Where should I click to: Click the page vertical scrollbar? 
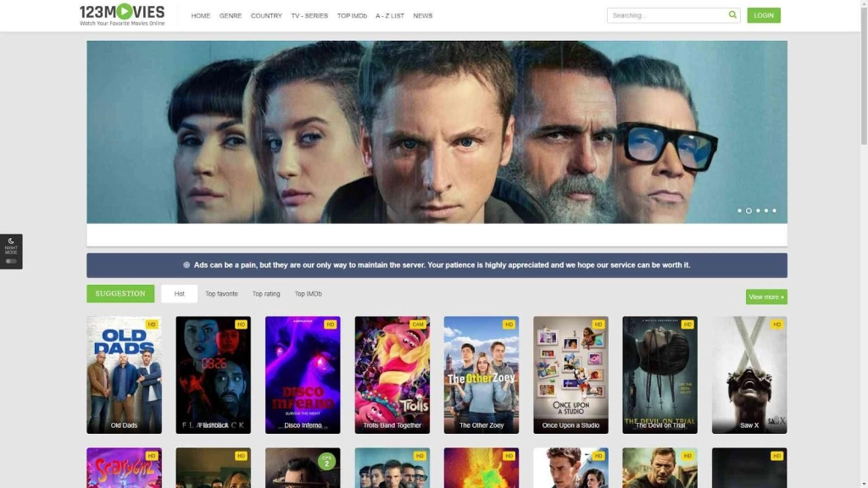[863, 85]
